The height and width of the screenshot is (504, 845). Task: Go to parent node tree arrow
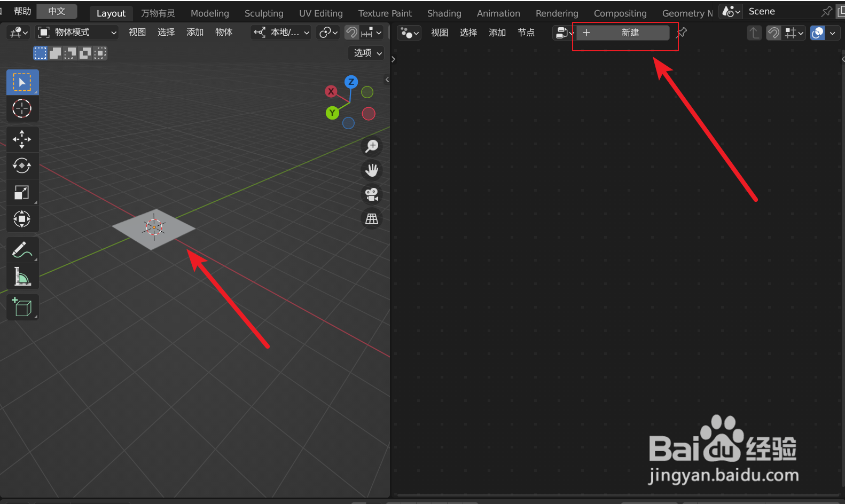tap(754, 33)
